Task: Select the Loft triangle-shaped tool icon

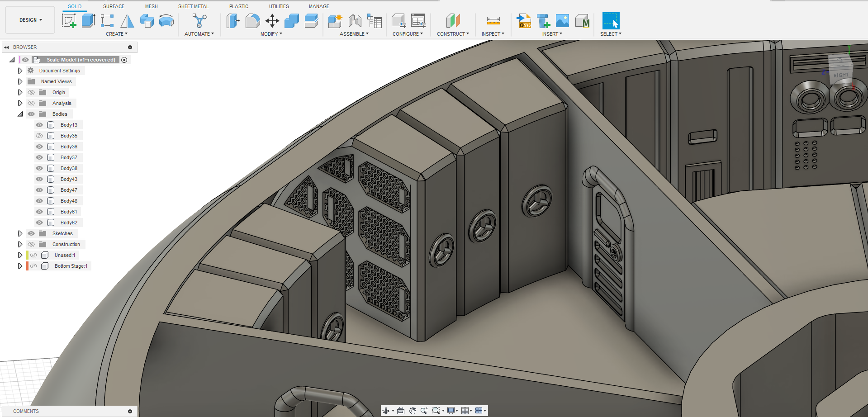Action: click(x=127, y=20)
